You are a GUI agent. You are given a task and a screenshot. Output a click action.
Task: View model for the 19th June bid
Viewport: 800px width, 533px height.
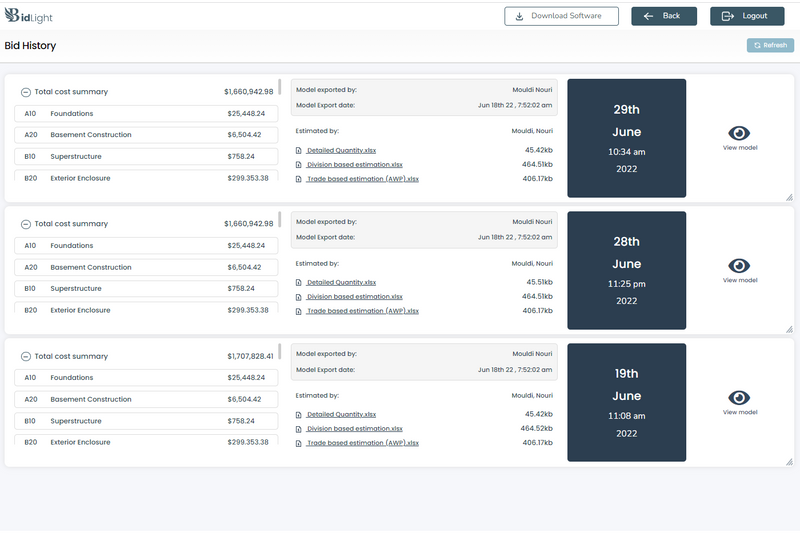[739, 402]
